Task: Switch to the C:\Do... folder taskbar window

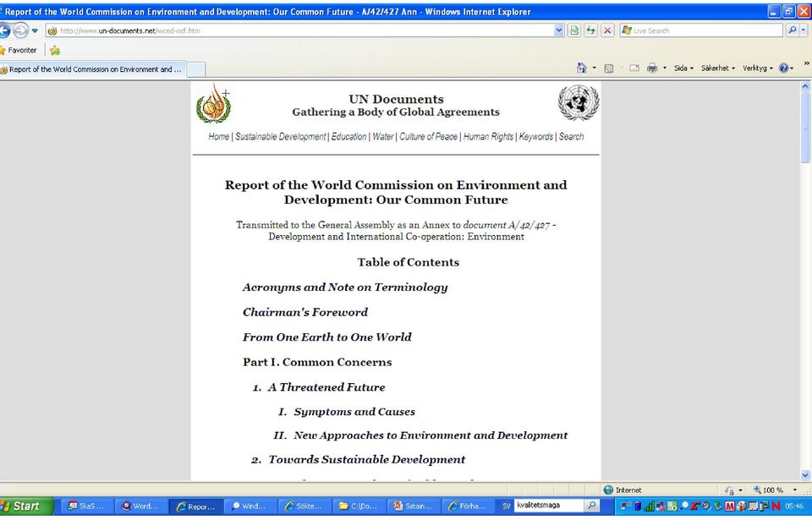Action: (x=358, y=506)
